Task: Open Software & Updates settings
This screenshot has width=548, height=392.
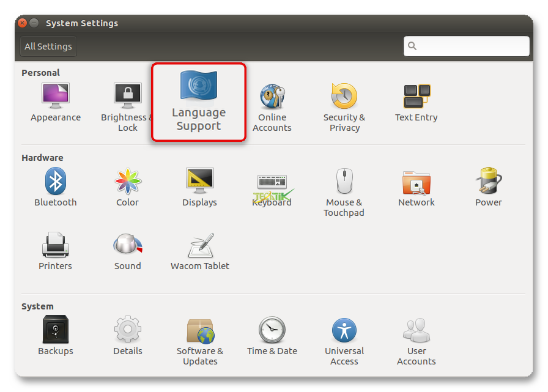Action: [200, 331]
